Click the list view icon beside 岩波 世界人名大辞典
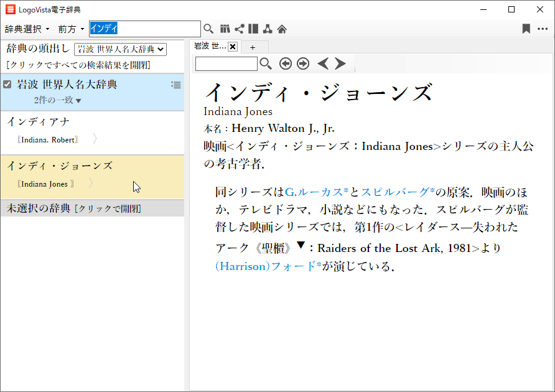 tap(176, 85)
